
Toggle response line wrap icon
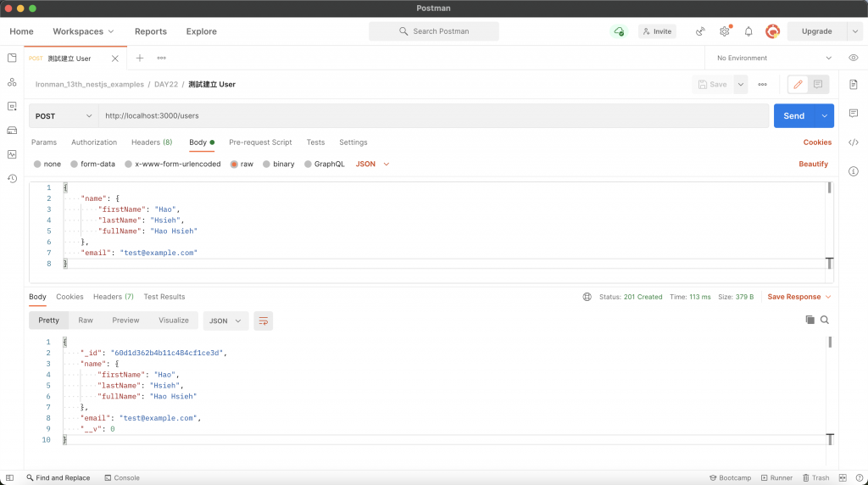[263, 321]
